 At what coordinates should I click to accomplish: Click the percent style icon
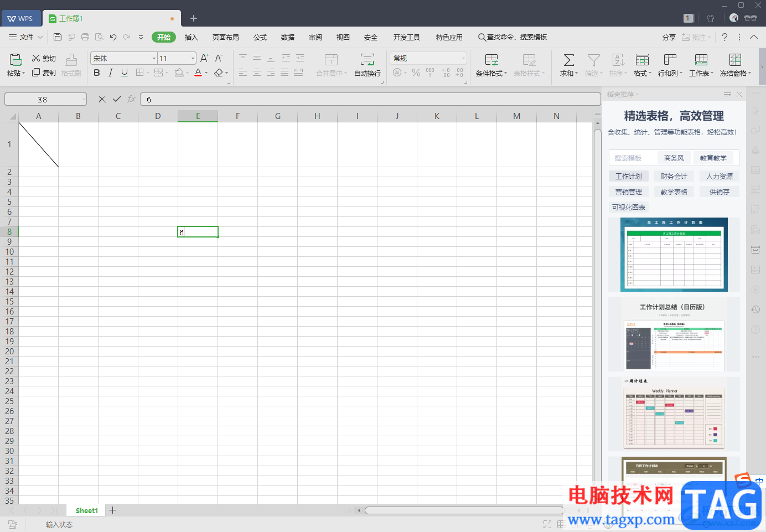[416, 73]
